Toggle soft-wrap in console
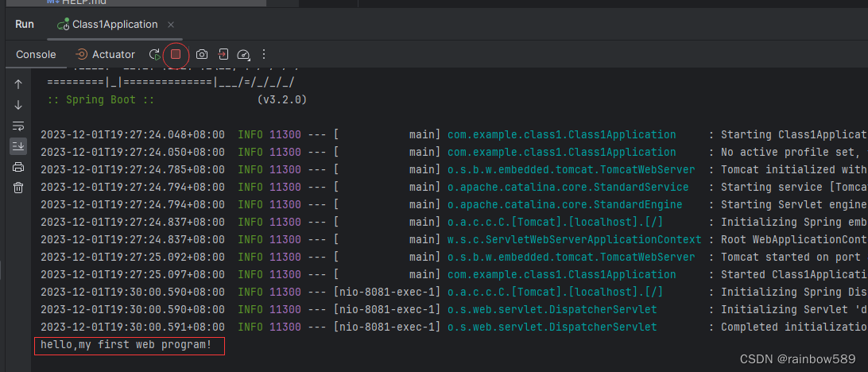 (x=18, y=126)
